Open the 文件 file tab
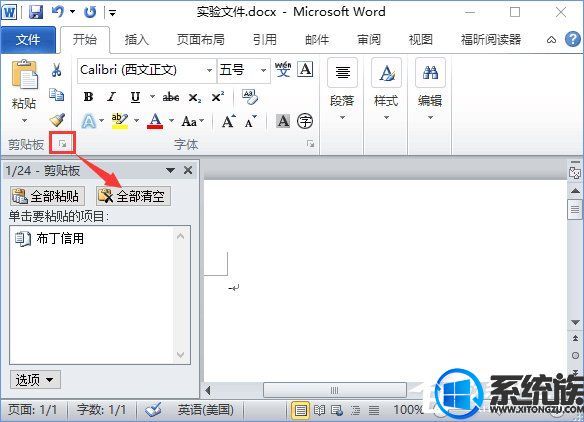This screenshot has height=422, width=584. 28,39
